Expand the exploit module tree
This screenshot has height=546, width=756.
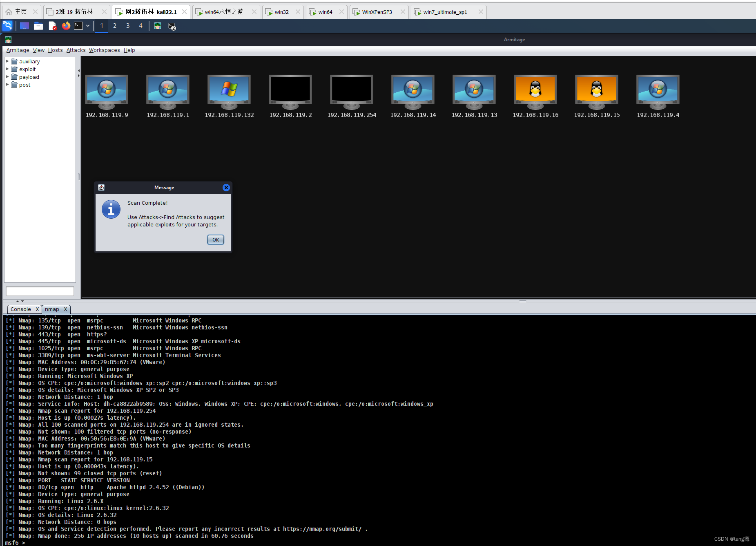(x=7, y=69)
